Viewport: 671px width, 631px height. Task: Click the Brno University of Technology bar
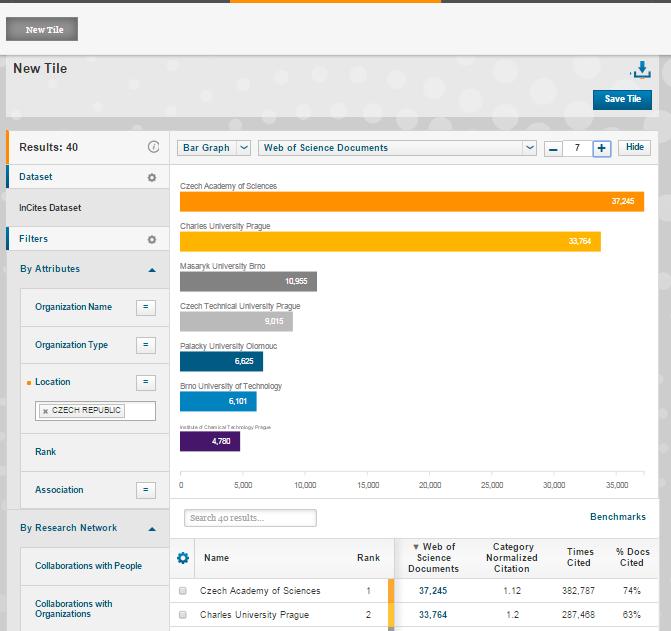tap(218, 401)
